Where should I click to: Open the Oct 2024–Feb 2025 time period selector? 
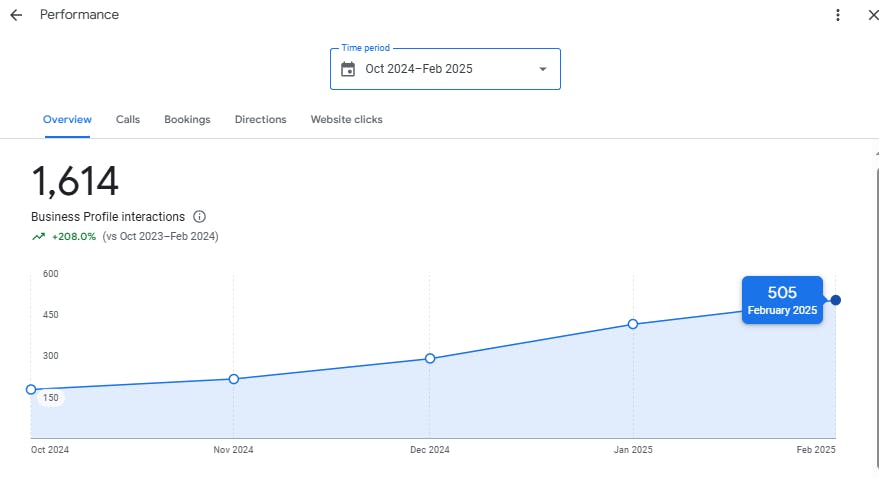445,69
